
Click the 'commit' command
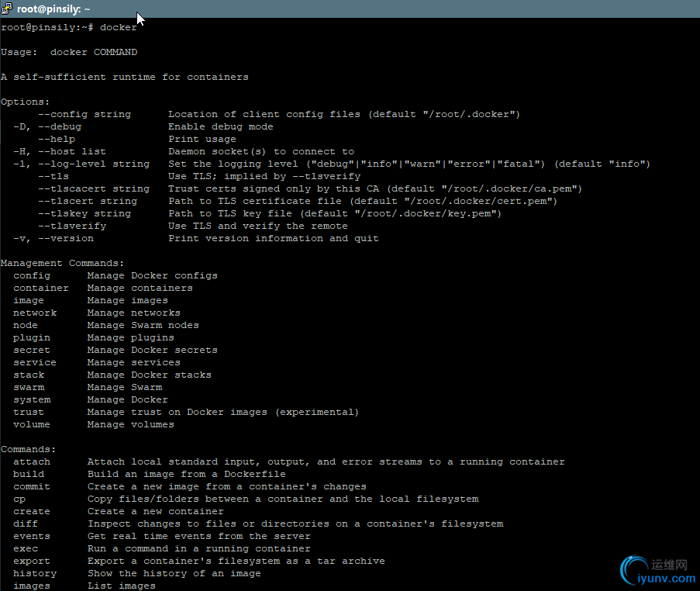pyautogui.click(x=32, y=487)
